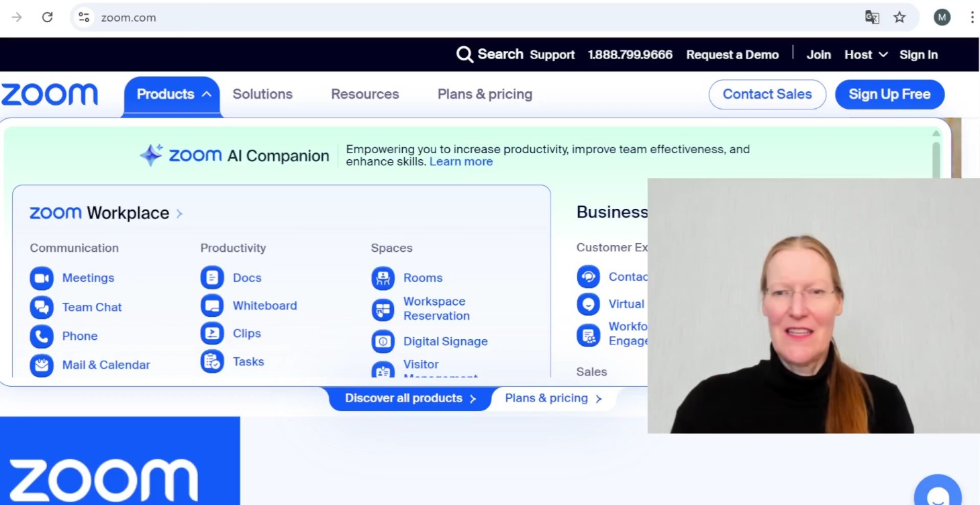The width and height of the screenshot is (980, 505).
Task: Open the Zoom Workplace chevron link
Action: click(179, 214)
